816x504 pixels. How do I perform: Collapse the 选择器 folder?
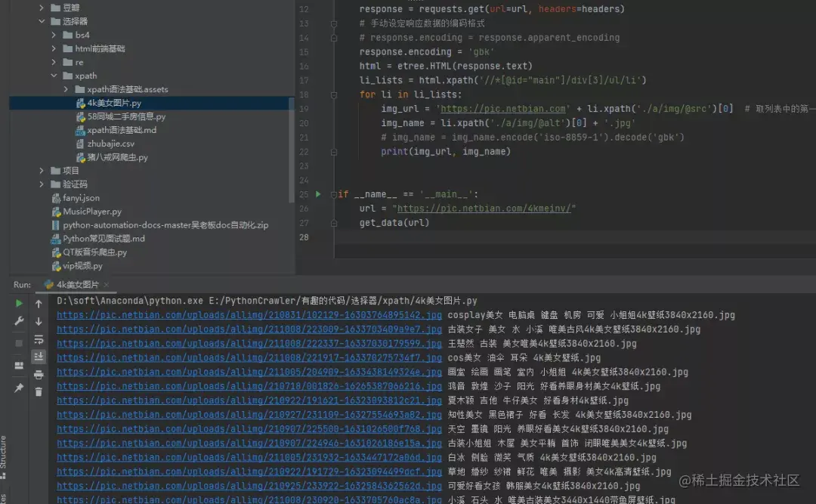click(x=42, y=21)
